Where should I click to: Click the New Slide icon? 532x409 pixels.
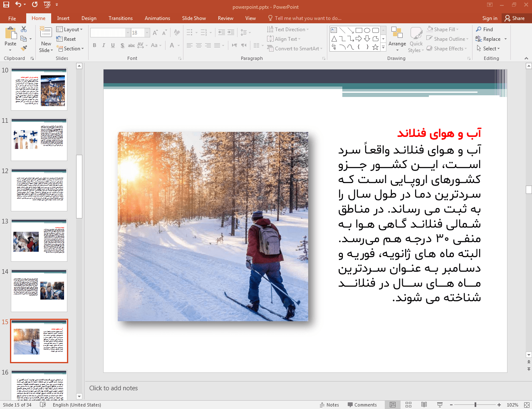pyautogui.click(x=46, y=32)
